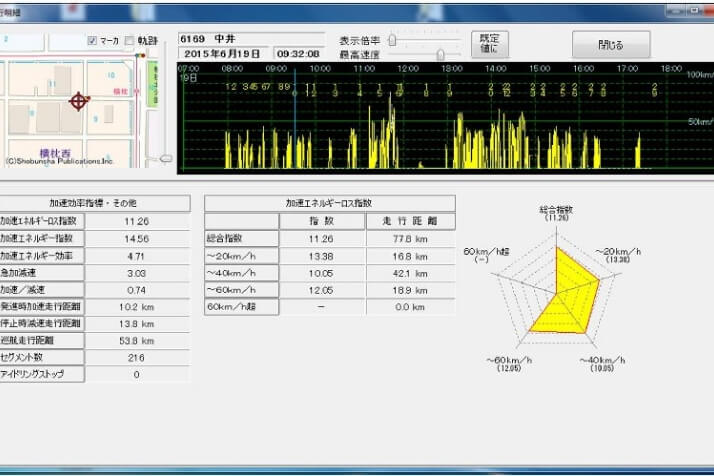Viewport: 714px width, 476px height.
Task: Click the red crosshair marker on map
Action: pyautogui.click(x=79, y=101)
